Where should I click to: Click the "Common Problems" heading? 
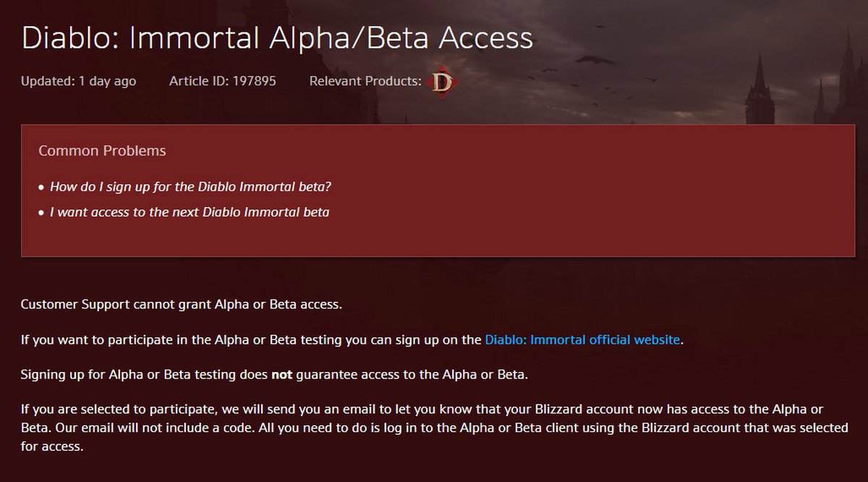(x=102, y=151)
